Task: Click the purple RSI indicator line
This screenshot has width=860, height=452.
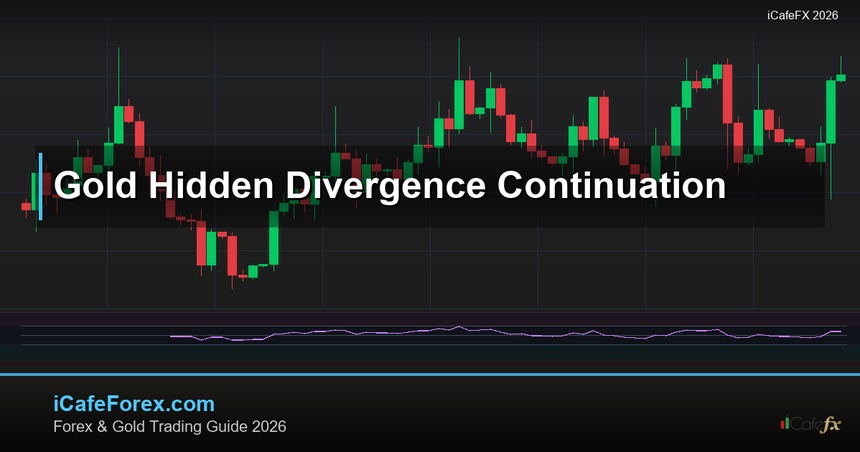Action: [507, 333]
